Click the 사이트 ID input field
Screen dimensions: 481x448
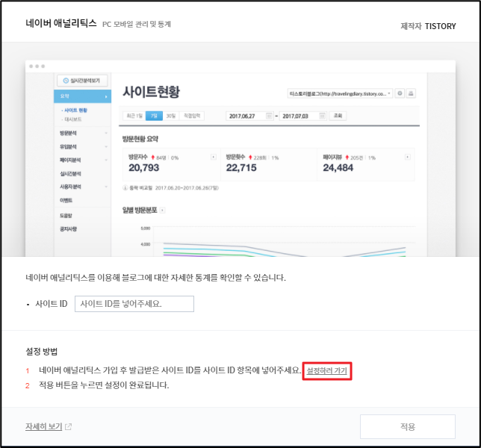(x=134, y=304)
